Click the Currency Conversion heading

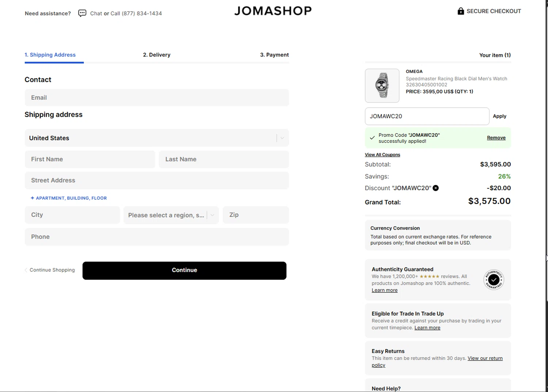[395, 228]
